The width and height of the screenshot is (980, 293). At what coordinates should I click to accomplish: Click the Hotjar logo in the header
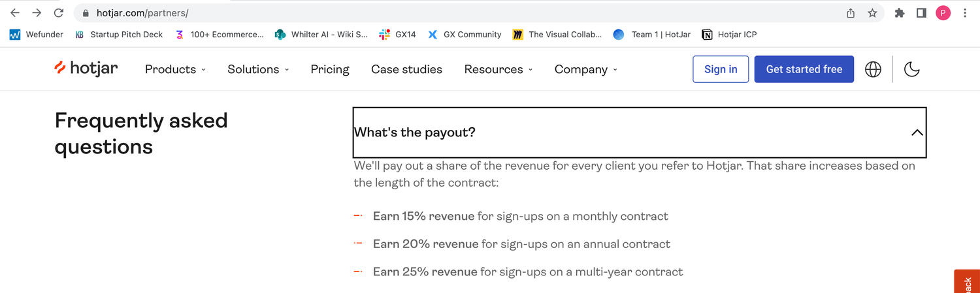pyautogui.click(x=86, y=69)
